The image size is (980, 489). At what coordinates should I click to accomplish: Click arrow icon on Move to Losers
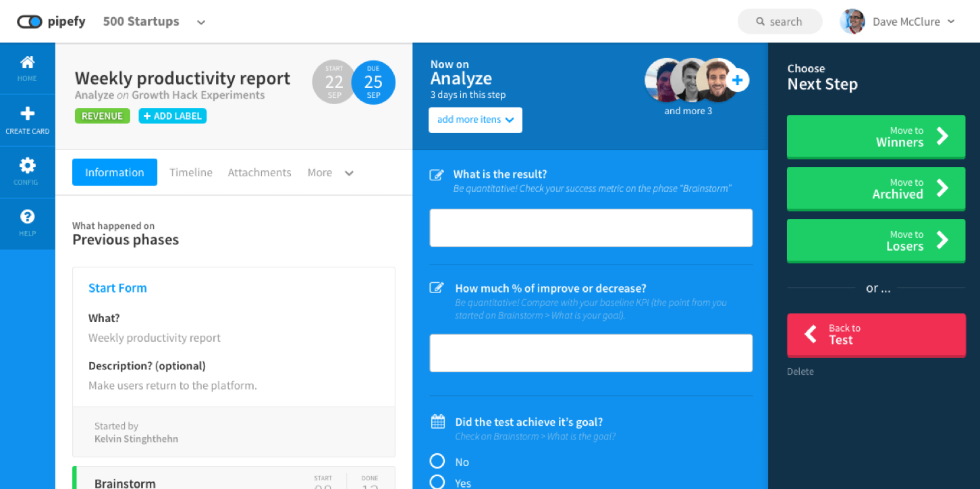[942, 240]
